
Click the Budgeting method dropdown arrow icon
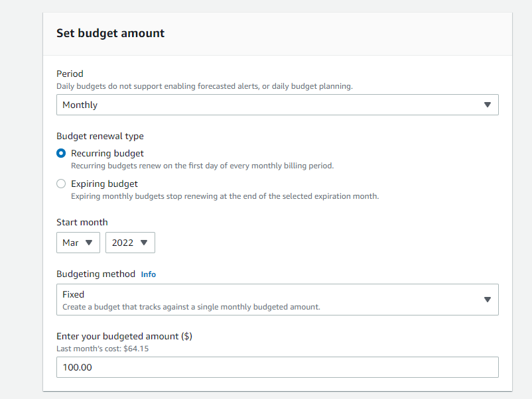pos(488,300)
